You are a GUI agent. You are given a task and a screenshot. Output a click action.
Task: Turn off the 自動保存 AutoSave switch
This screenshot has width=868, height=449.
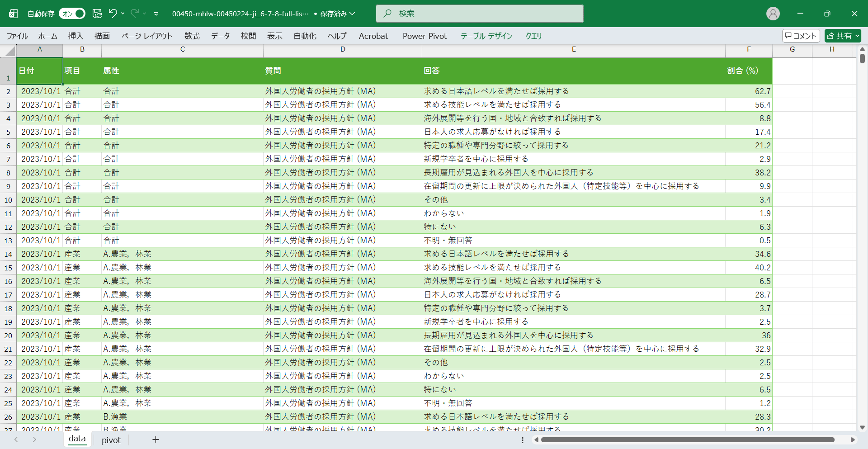(x=72, y=14)
